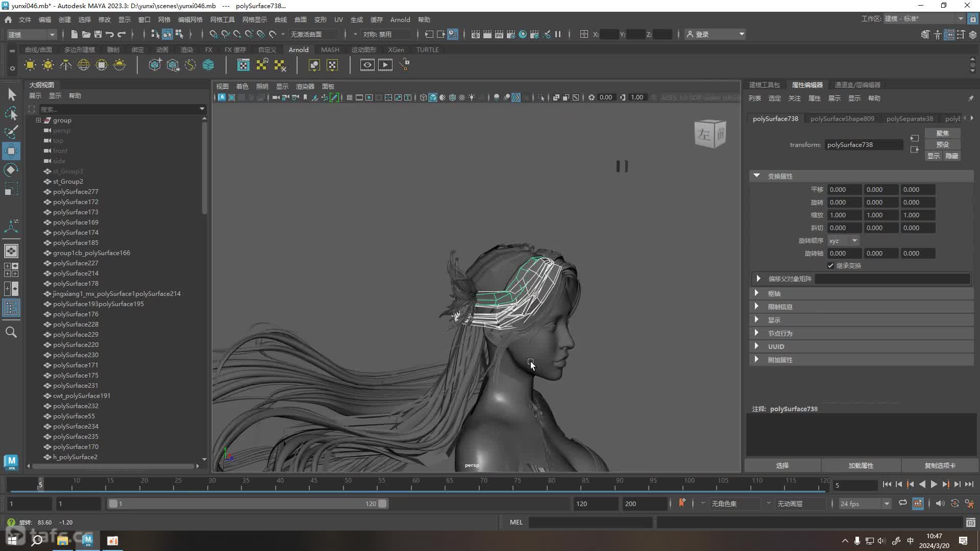
Task: Click the wireframe cube icon in viewport toolbar
Action: point(423,97)
